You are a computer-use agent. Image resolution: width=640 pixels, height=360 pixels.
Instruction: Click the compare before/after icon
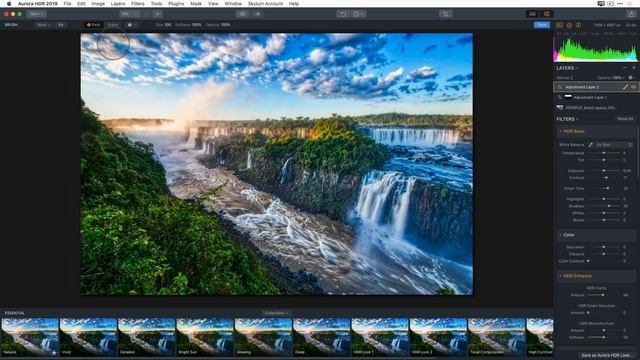(x=258, y=14)
